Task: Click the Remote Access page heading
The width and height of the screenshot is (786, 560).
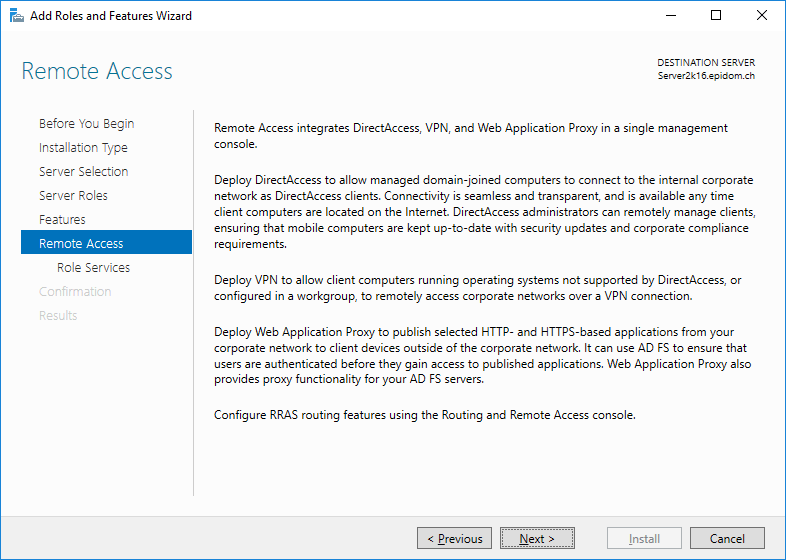Action: pos(97,71)
